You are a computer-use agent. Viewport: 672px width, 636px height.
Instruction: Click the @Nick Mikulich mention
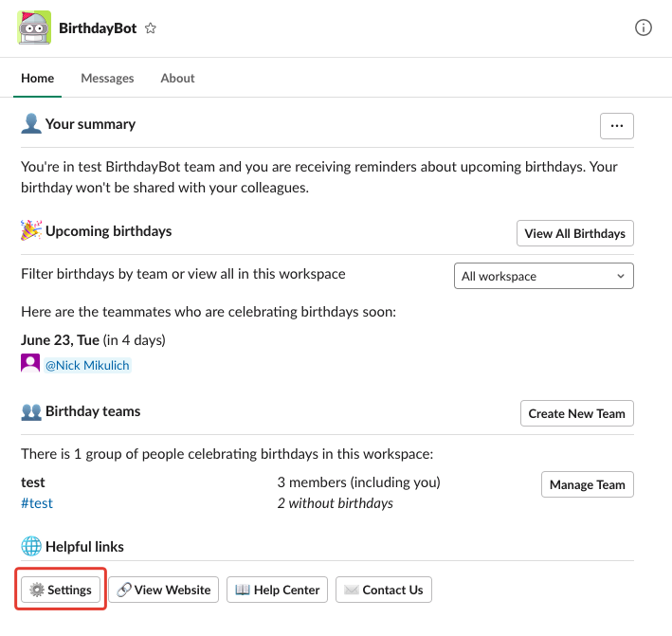(90, 363)
